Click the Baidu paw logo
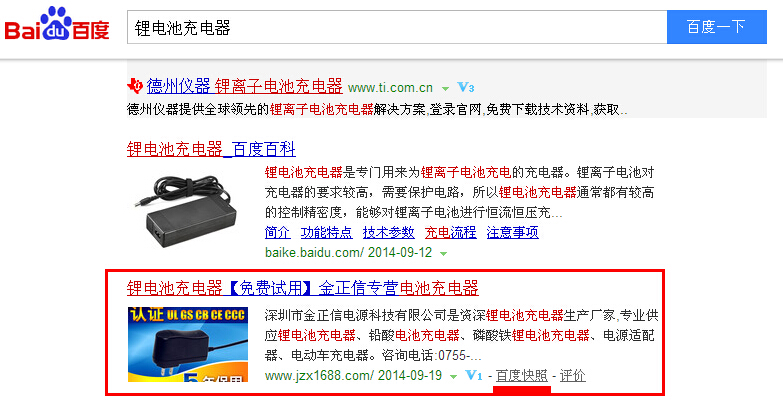Image resolution: width=783 pixels, height=401 pixels. [x=57, y=23]
